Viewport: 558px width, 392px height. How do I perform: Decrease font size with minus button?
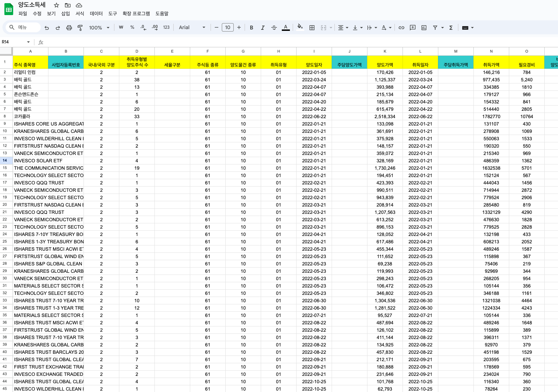tap(217, 27)
